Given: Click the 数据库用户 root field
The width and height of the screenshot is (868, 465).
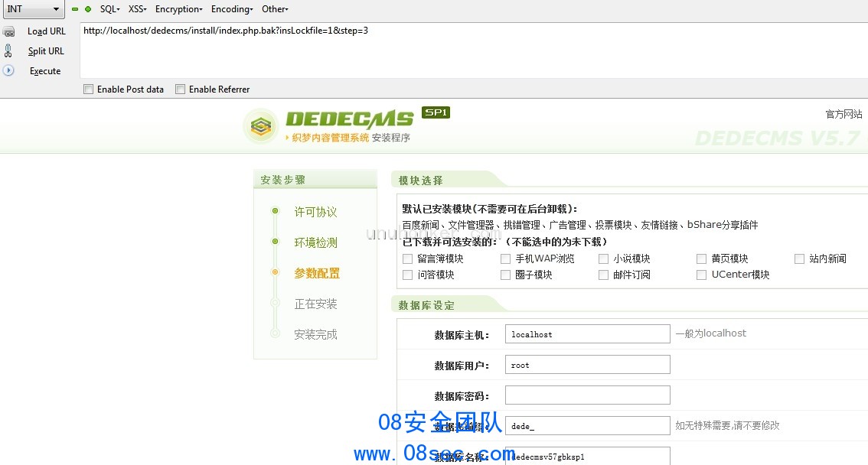Looking at the screenshot, I should [587, 364].
